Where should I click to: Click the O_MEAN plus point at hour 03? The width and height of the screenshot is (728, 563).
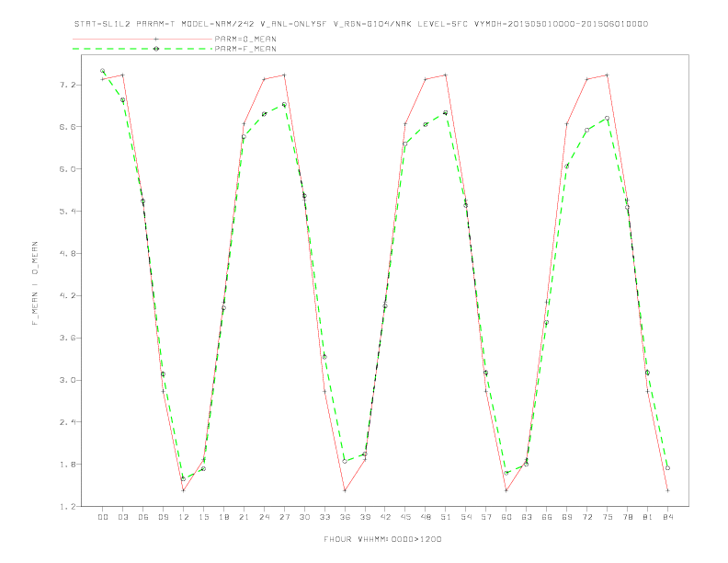[x=122, y=75]
